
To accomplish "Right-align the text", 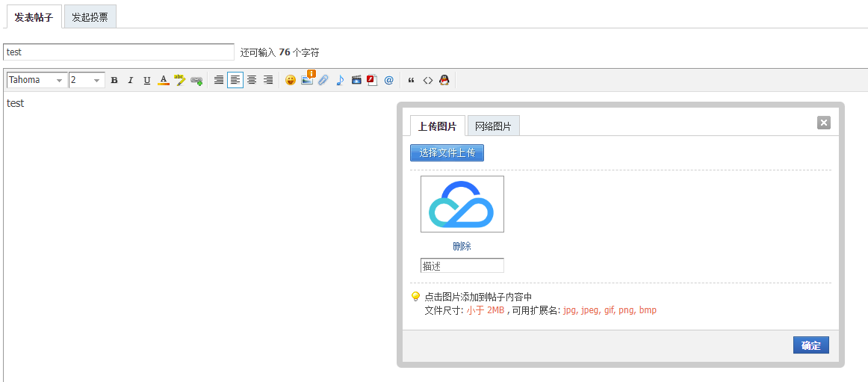I will [x=268, y=80].
